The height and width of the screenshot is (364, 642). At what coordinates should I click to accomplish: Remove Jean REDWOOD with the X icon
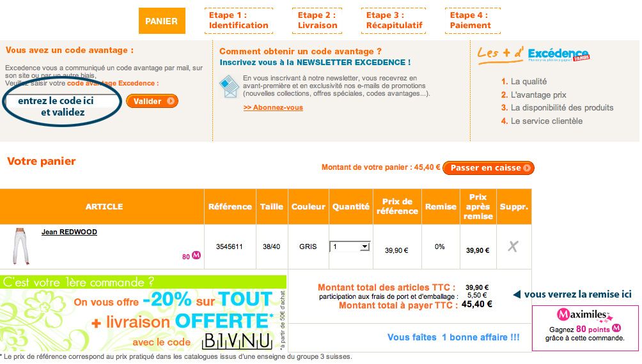513,246
